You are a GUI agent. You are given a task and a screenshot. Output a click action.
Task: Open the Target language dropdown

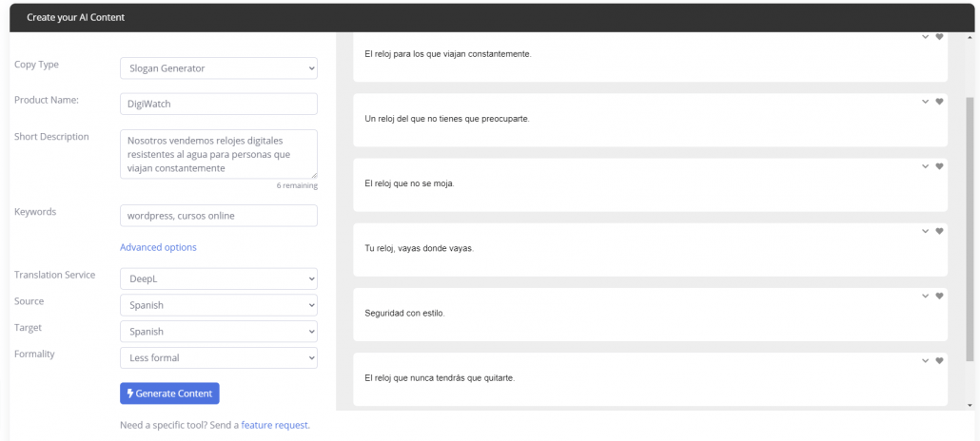pos(219,332)
